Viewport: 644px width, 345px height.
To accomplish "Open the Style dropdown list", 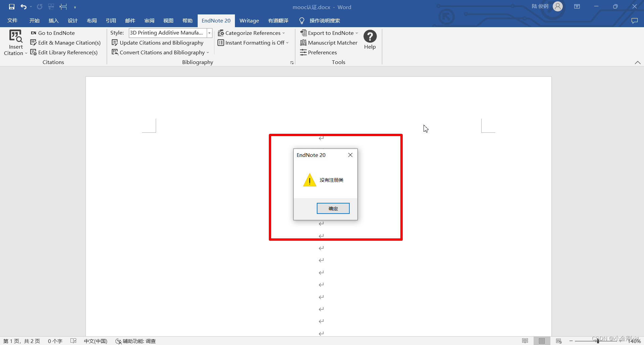I will (x=209, y=33).
